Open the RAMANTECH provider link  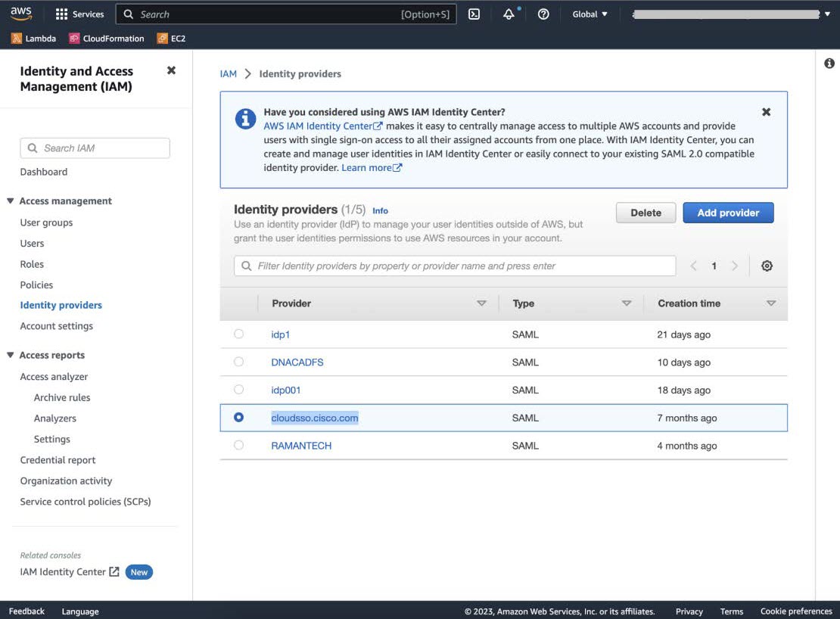302,446
